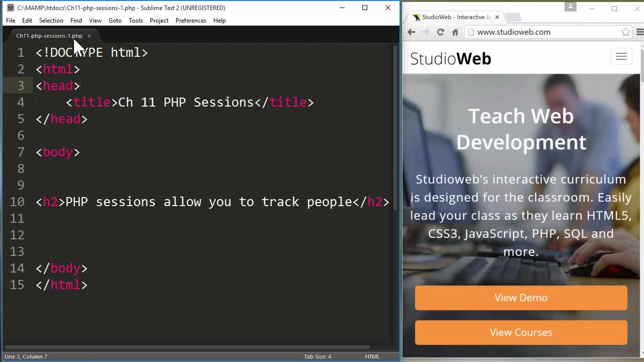Click the Sublime horizontal scrollbar
644x362 pixels.
click(x=187, y=347)
